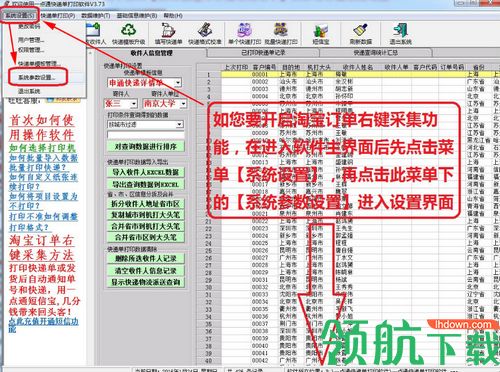This screenshot has width=500, height=372.
Task: Click the 复制城市到机打大头笔 button
Action: [x=146, y=215]
